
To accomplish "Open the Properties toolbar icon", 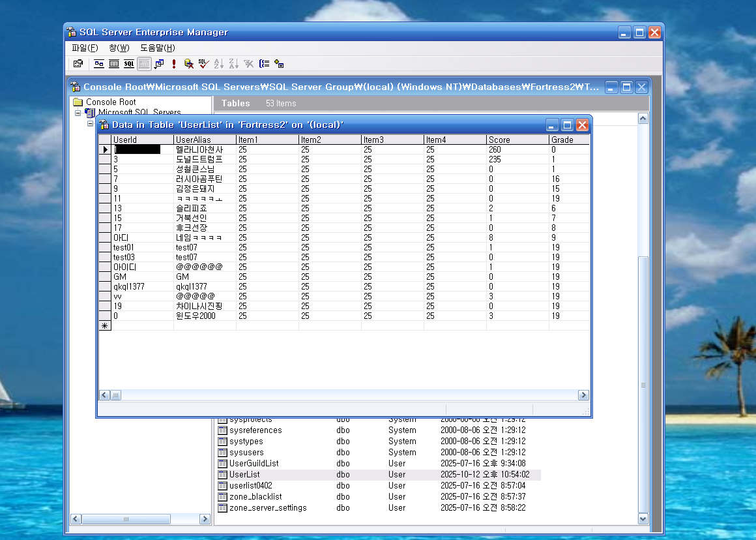I will [x=78, y=64].
